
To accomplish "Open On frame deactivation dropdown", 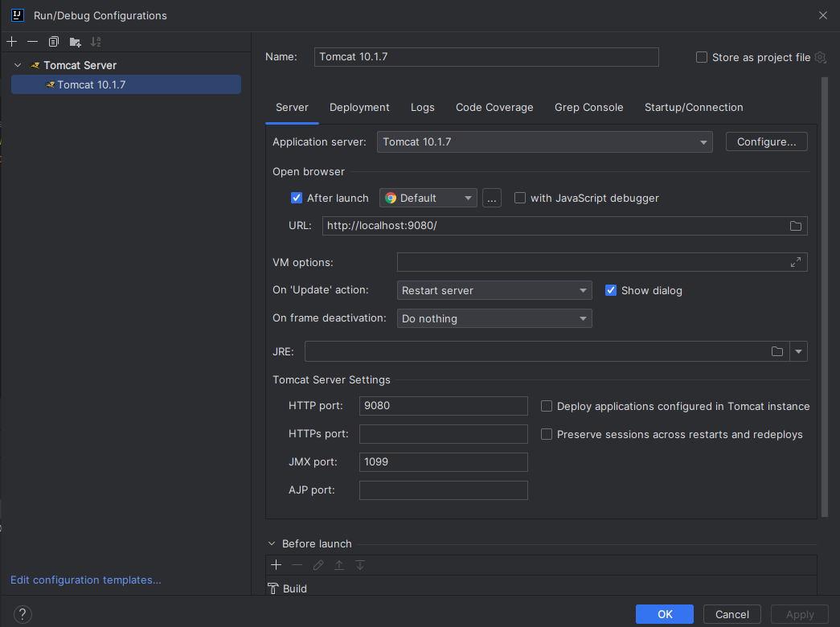I will click(x=494, y=318).
